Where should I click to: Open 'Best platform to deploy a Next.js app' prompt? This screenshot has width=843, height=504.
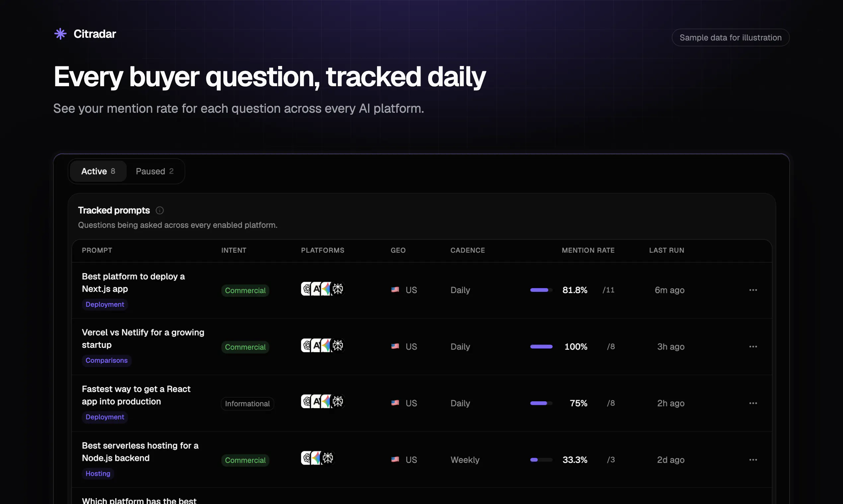pos(133,283)
